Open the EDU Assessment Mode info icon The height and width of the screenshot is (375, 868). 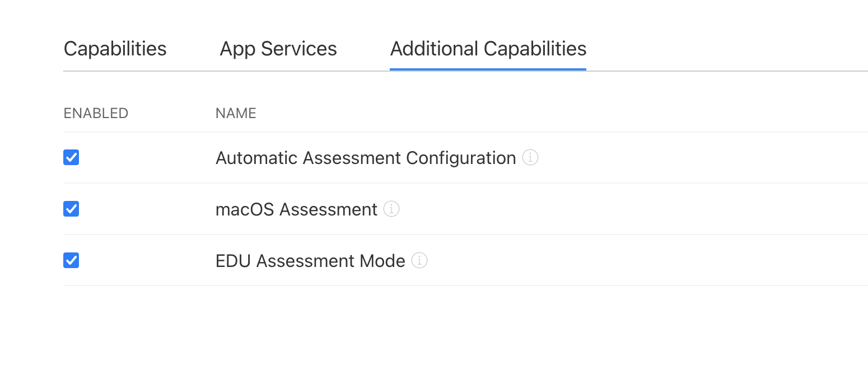point(419,261)
